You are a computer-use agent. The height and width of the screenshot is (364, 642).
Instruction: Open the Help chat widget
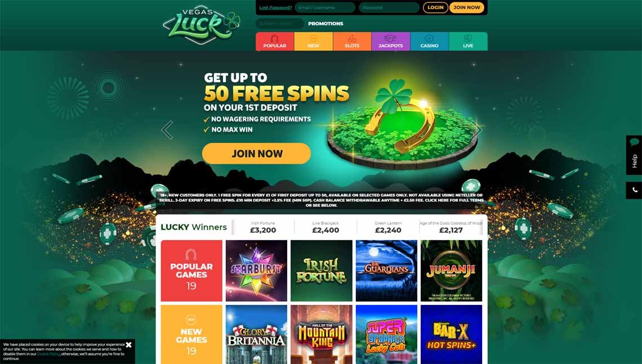point(634,155)
